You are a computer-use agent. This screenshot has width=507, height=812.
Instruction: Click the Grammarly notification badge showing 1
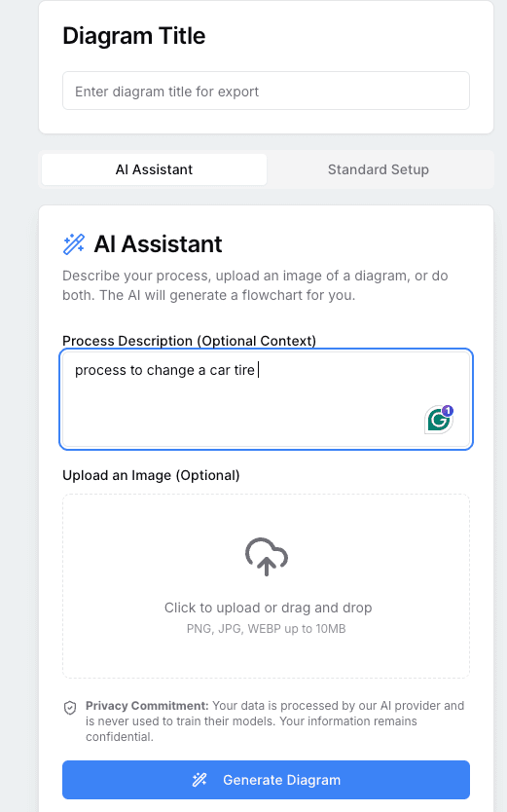[448, 411]
